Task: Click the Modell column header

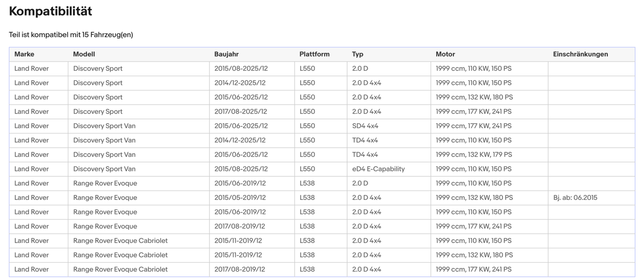Action: pos(84,54)
